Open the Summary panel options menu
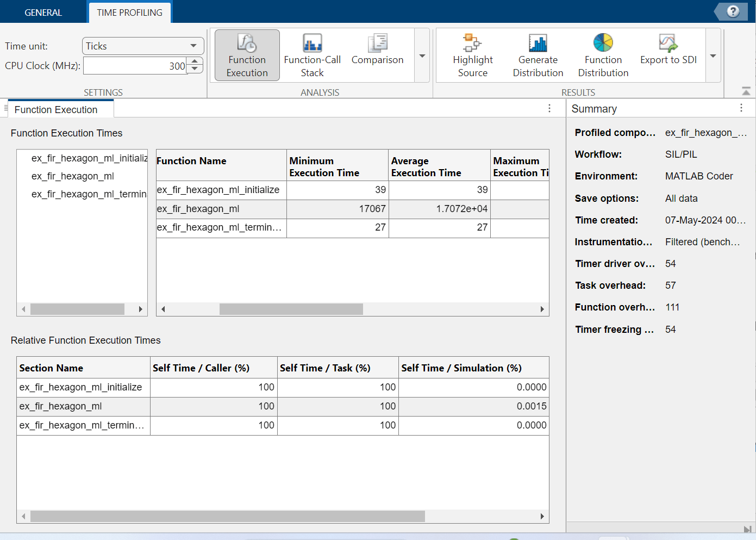The height and width of the screenshot is (540, 756). pos(741,108)
